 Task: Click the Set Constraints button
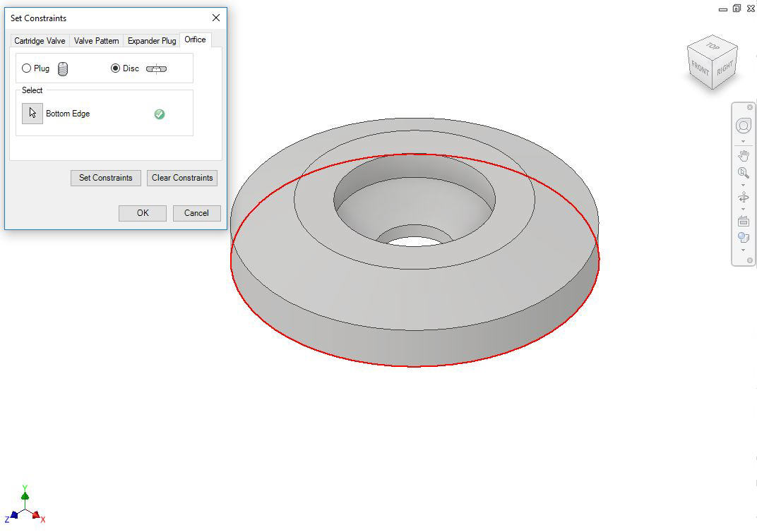click(x=106, y=178)
